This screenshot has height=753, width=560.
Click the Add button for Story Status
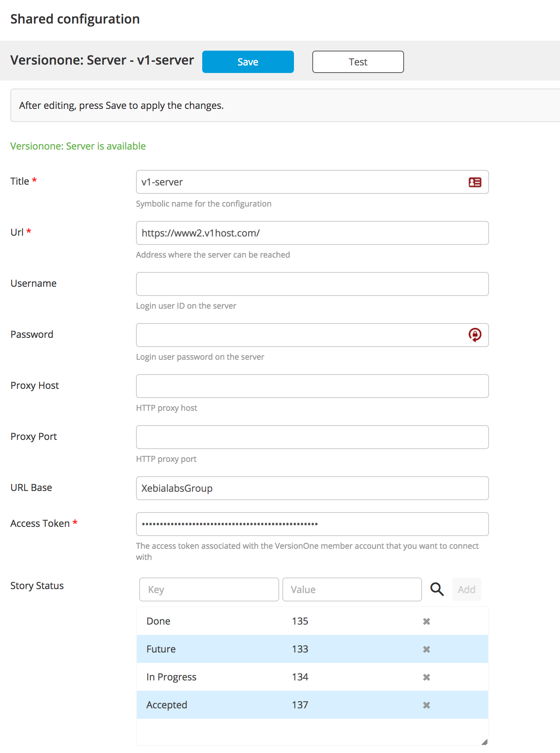(466, 589)
